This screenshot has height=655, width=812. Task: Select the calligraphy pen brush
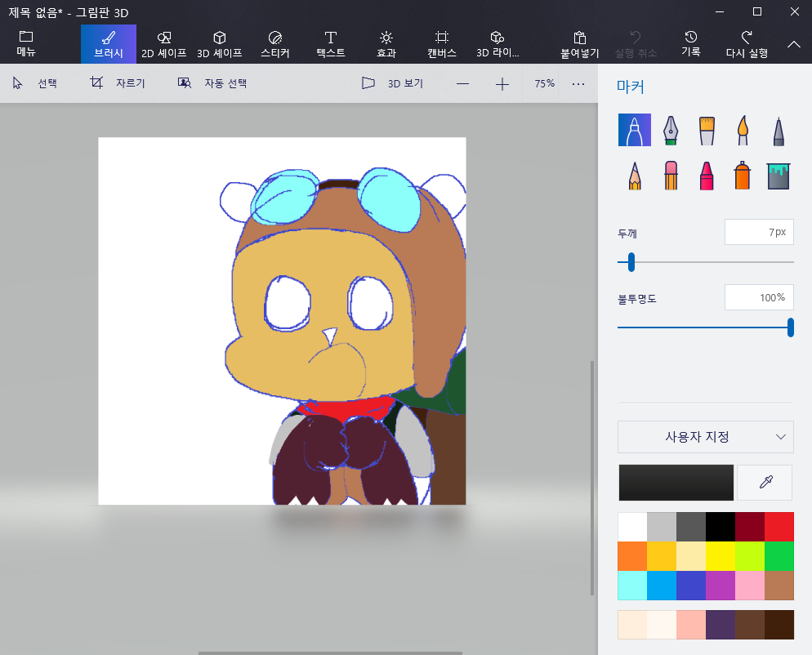coord(671,130)
